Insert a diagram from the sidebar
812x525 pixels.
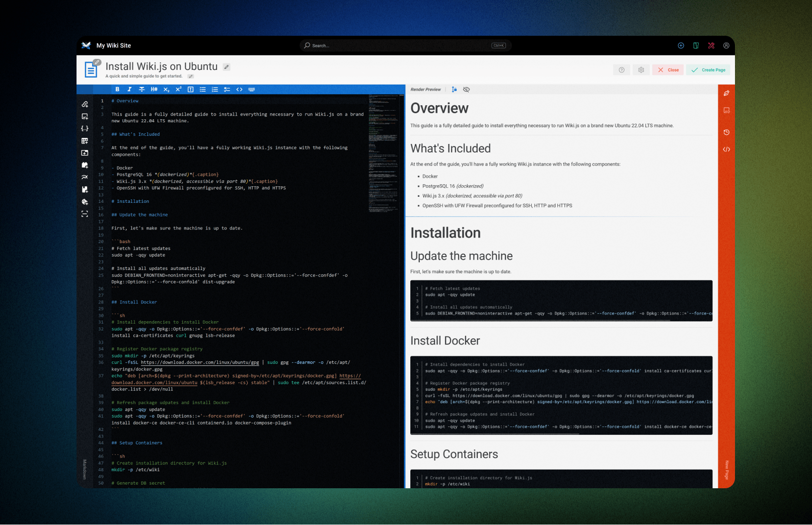tap(85, 177)
